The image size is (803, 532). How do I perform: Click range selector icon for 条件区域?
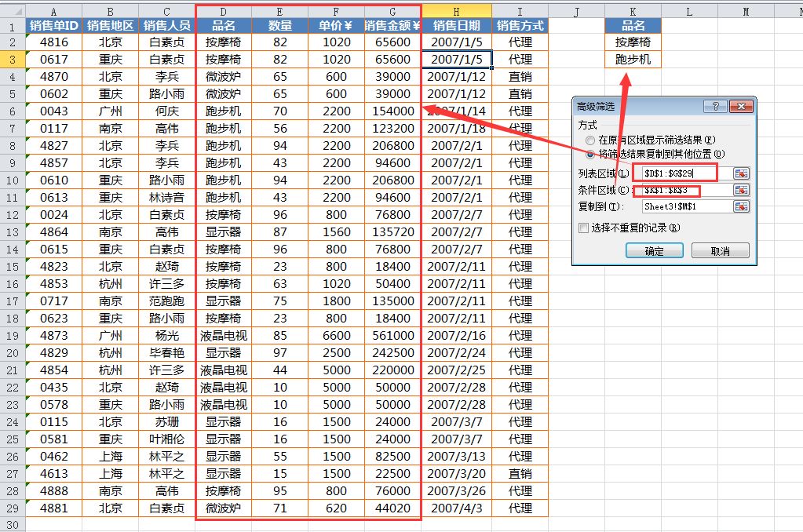[741, 190]
